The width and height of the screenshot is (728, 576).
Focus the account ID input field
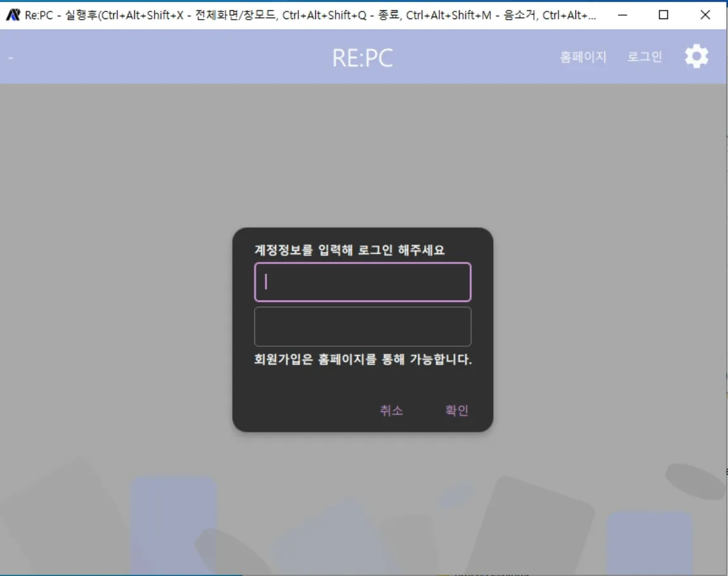point(363,282)
